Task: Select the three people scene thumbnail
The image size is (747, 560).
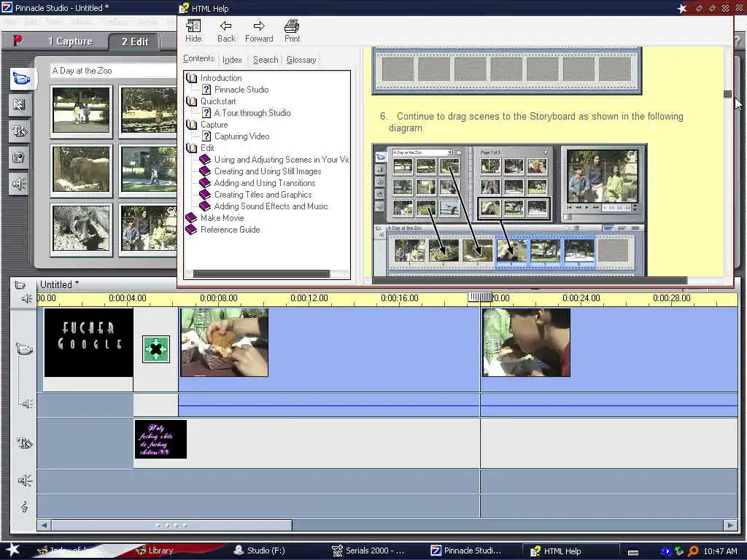Action: coord(148,228)
